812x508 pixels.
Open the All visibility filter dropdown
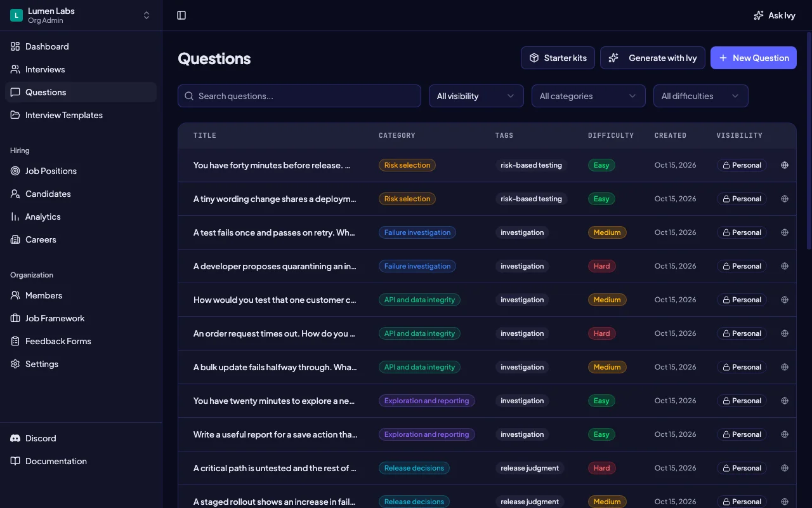point(476,96)
